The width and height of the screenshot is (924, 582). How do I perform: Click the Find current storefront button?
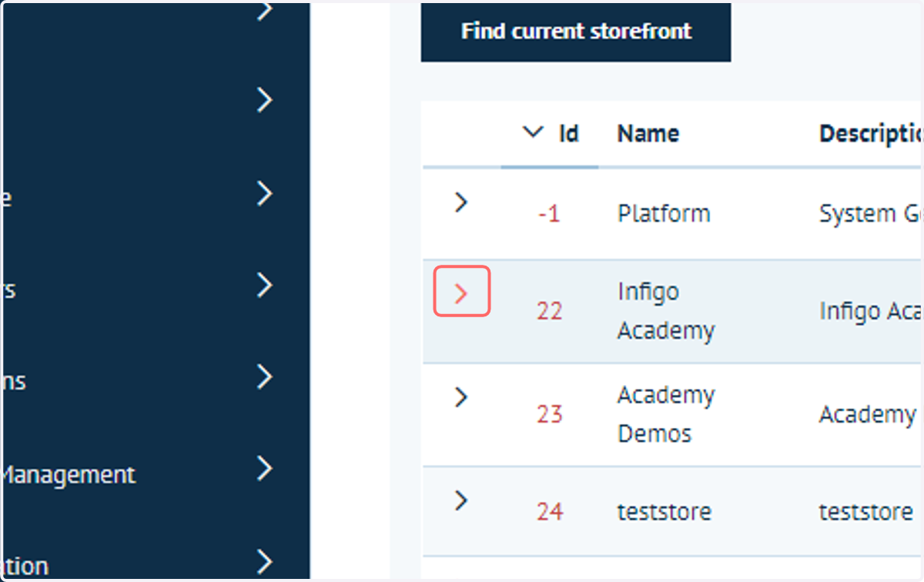coord(575,32)
